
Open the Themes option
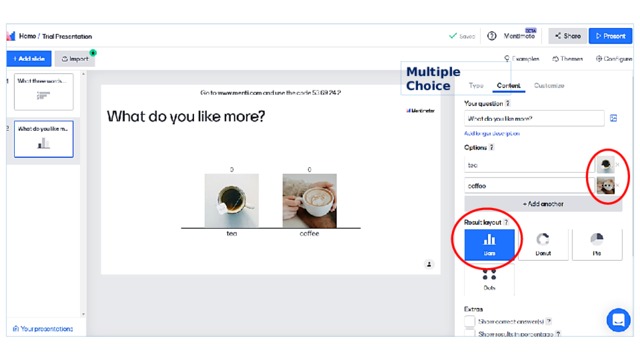tap(567, 59)
